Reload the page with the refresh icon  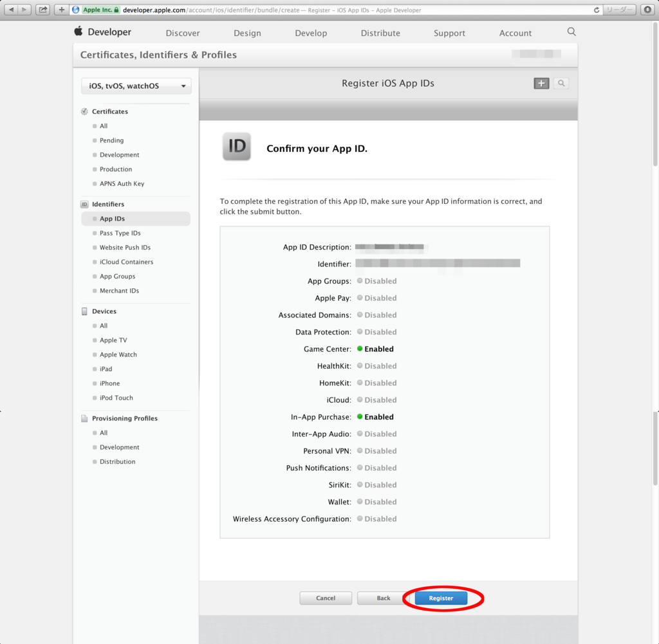pos(597,10)
